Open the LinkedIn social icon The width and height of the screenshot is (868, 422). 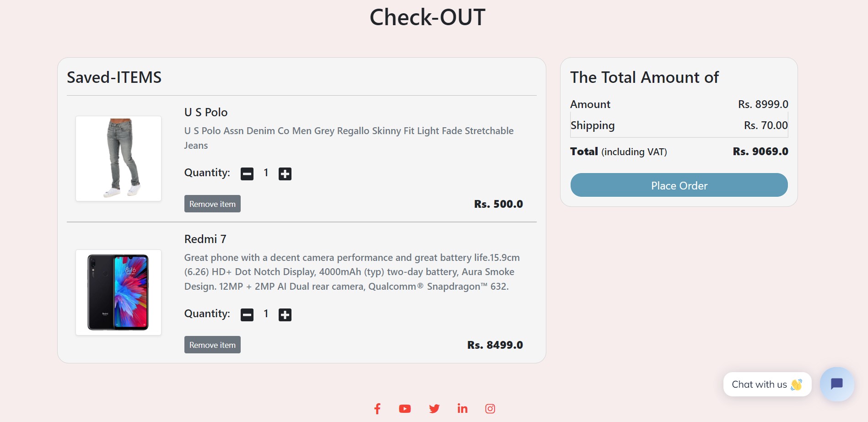point(462,408)
